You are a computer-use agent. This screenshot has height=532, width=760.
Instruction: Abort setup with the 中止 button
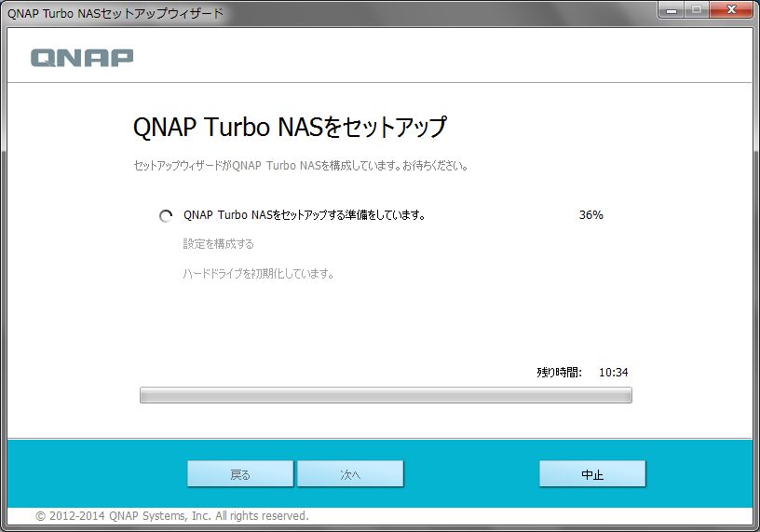[x=592, y=474]
